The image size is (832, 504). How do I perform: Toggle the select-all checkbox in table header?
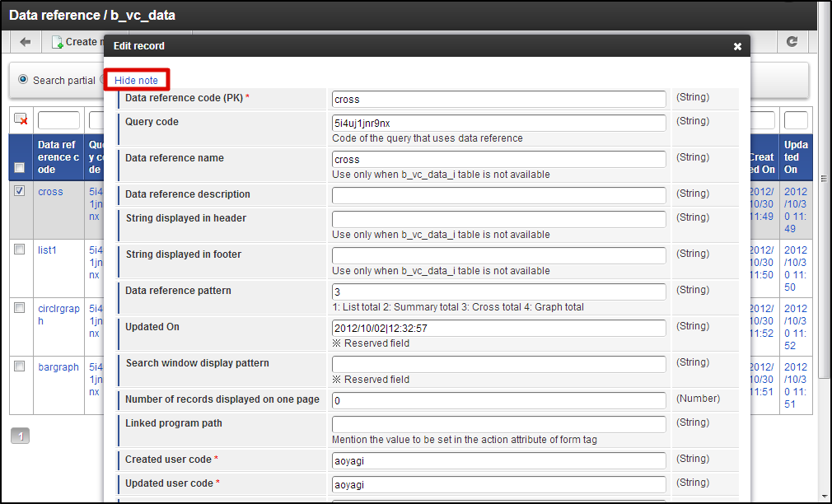tap(20, 168)
